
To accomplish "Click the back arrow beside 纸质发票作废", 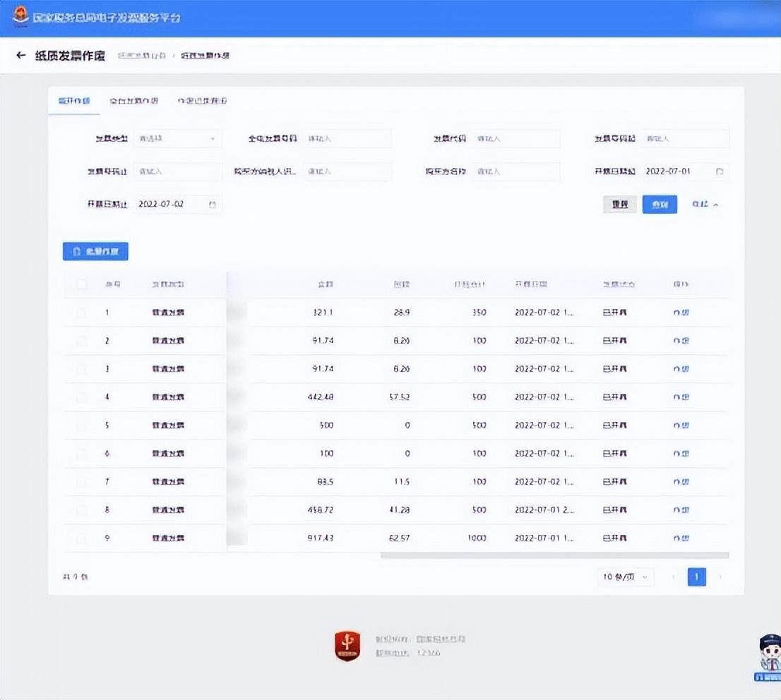I will tap(21, 55).
